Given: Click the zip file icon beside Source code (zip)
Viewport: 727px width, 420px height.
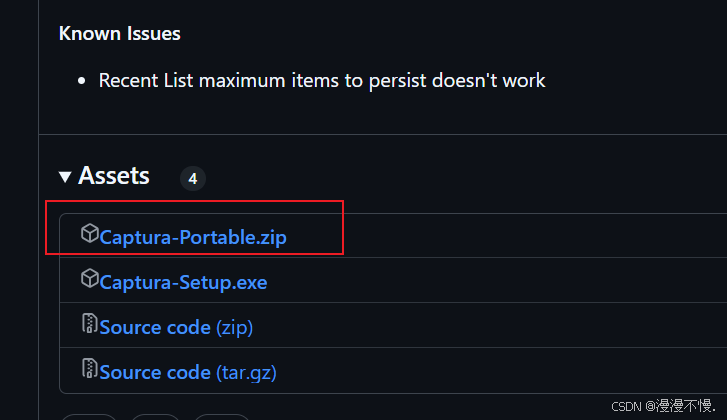Looking at the screenshot, I should click(x=89, y=324).
